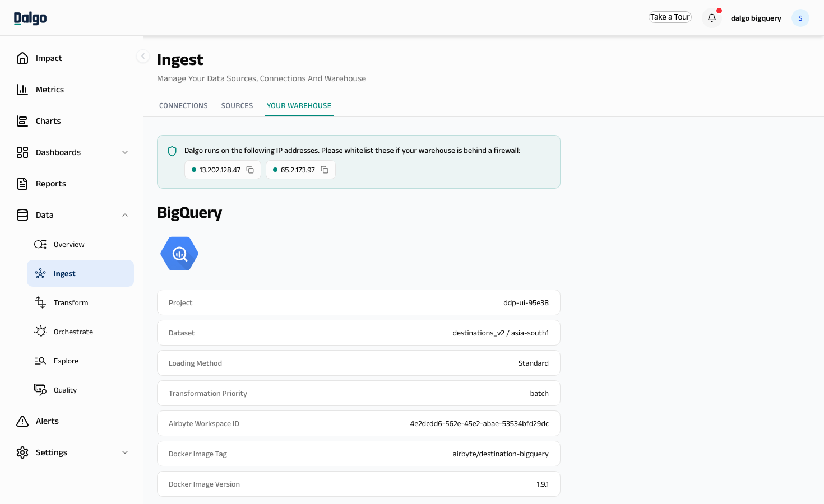Viewport: 824px width, 504px height.
Task: Click the Orchestrate icon
Action: tap(40, 332)
